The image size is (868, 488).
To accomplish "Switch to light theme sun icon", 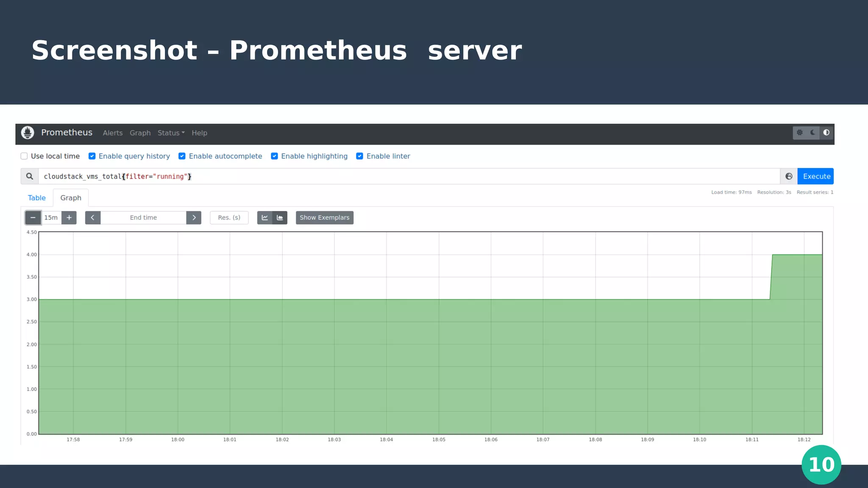I will click(x=800, y=133).
